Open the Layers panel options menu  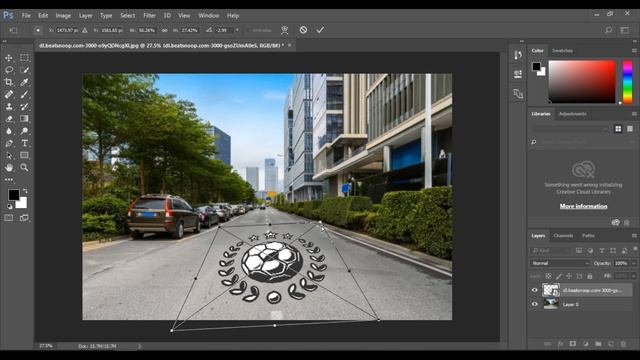[x=634, y=236]
